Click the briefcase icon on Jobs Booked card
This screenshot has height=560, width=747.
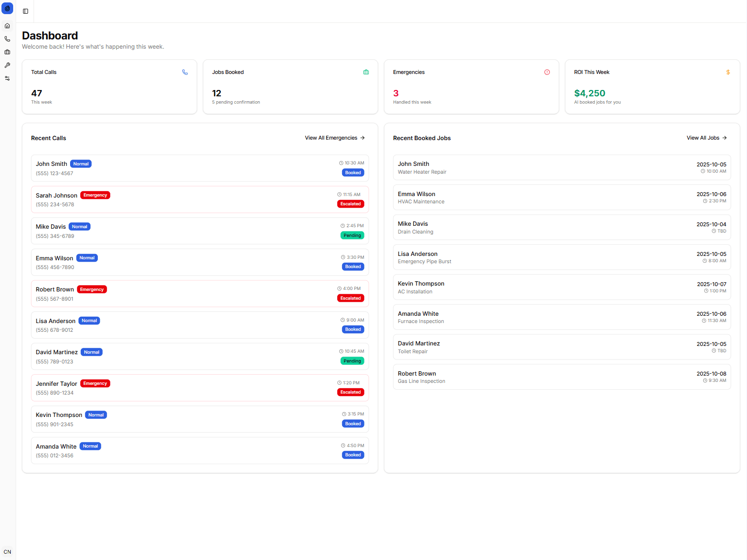tap(366, 72)
